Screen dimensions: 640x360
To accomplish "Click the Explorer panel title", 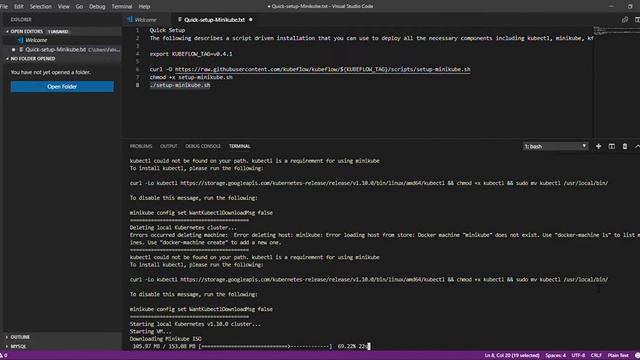I will click(x=21, y=20).
